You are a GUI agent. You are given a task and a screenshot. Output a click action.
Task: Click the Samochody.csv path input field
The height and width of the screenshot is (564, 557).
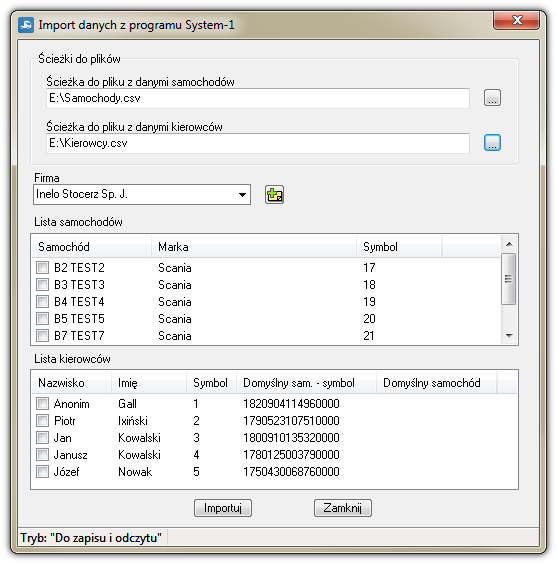(x=258, y=98)
